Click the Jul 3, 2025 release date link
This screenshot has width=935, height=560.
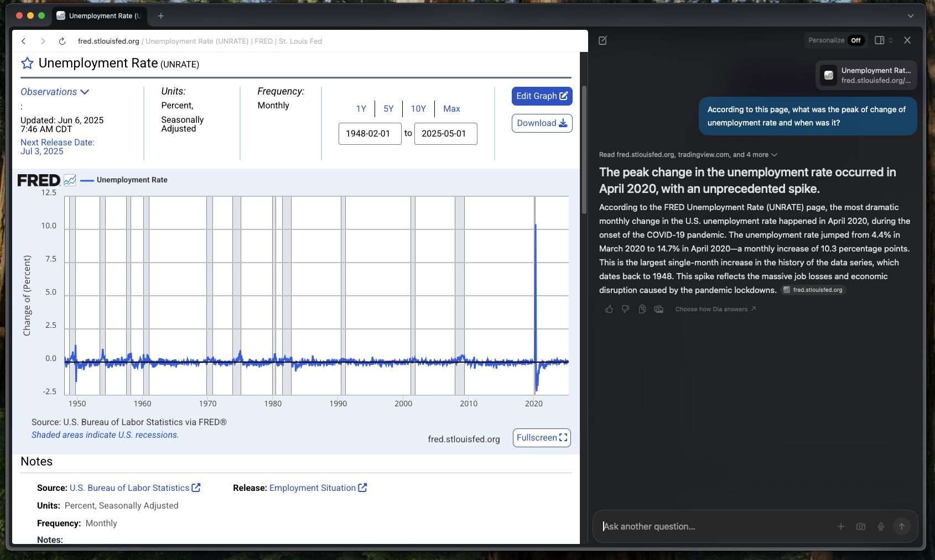(x=42, y=151)
